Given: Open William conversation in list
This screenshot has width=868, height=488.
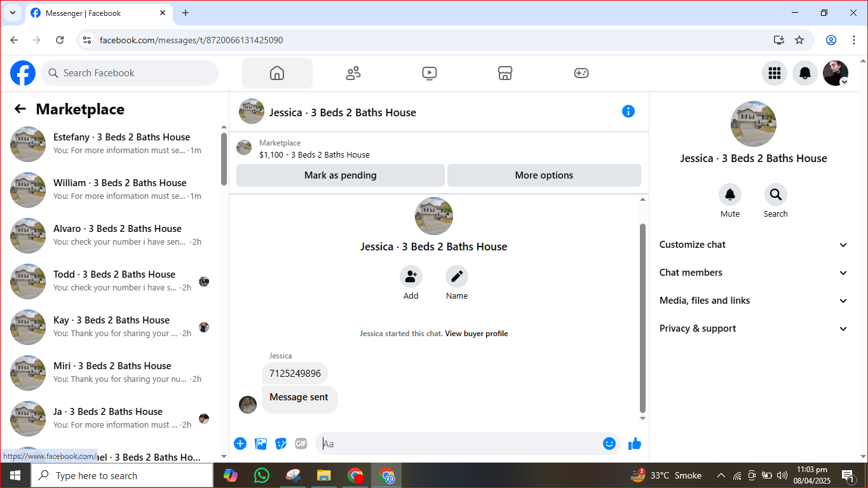Looking at the screenshot, I should click(x=111, y=190).
